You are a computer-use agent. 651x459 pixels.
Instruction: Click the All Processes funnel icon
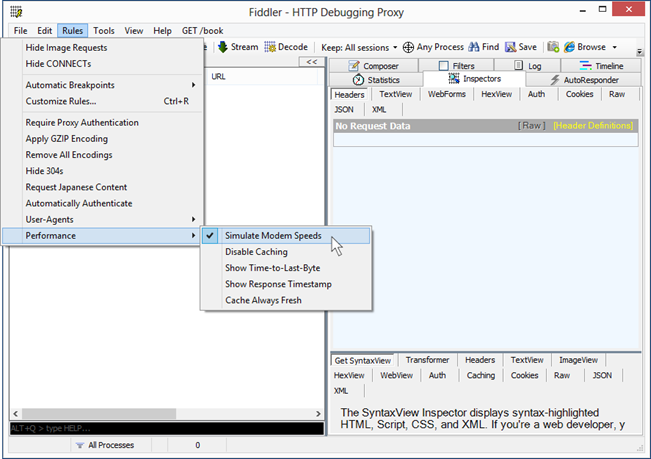[80, 445]
